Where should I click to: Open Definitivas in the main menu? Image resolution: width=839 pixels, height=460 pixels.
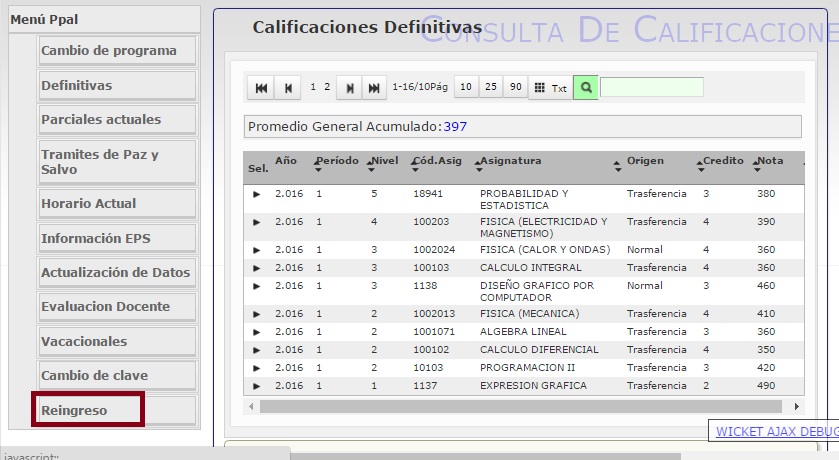(x=117, y=85)
